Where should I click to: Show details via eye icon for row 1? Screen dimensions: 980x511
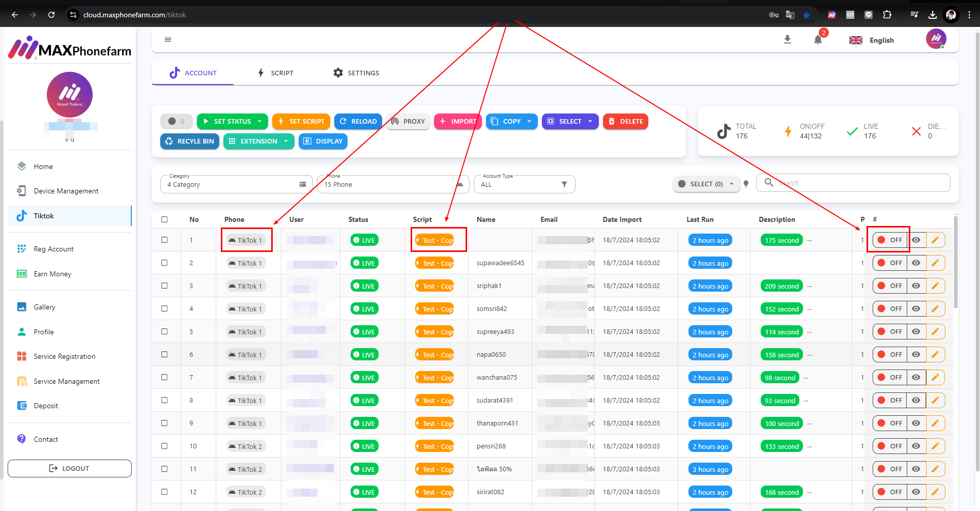click(916, 240)
